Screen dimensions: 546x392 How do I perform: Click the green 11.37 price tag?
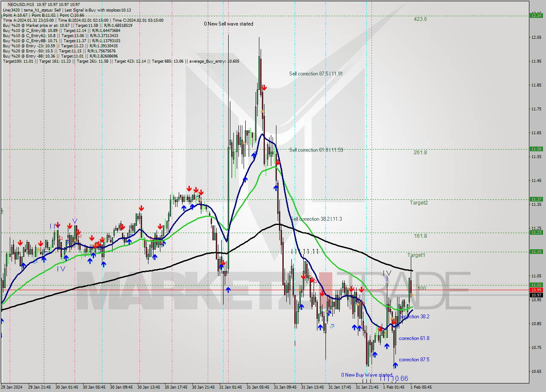(536, 199)
